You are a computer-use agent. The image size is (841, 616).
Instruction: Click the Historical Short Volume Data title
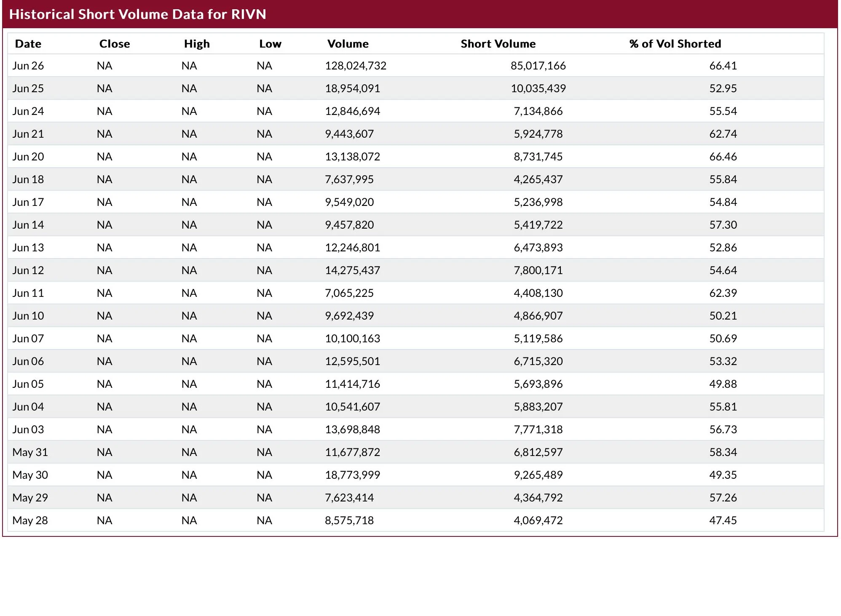(x=138, y=14)
